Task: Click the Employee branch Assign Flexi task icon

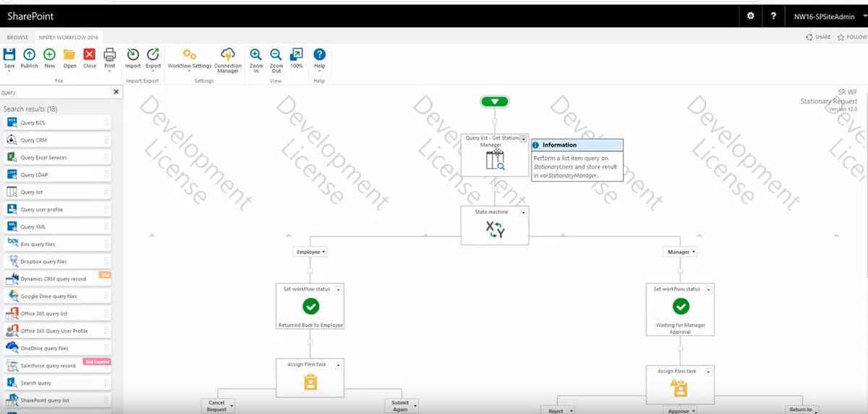Action: point(311,382)
